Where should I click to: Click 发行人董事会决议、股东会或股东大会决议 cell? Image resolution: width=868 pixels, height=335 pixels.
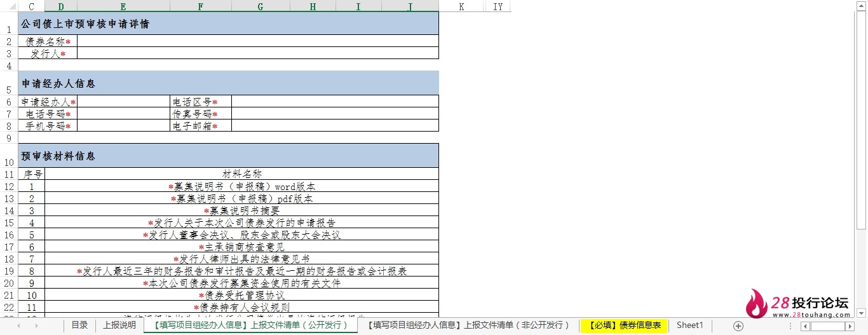(241, 235)
